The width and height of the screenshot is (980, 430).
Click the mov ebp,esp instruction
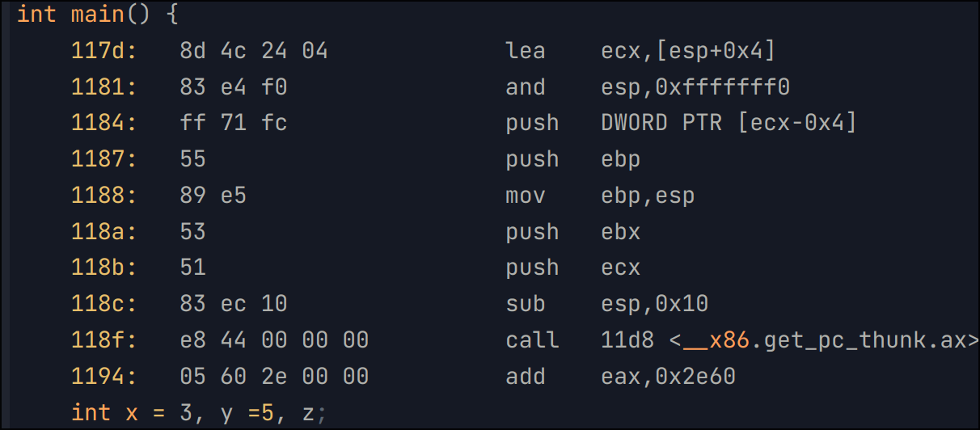600,196
